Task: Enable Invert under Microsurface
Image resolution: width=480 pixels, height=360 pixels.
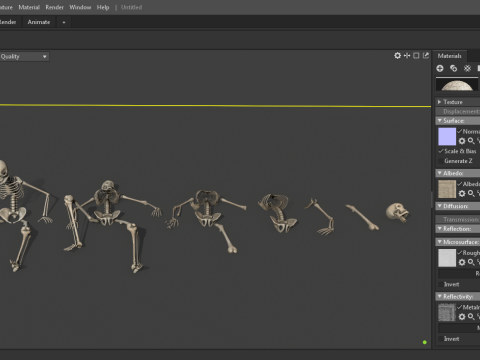Action: [x=441, y=284]
